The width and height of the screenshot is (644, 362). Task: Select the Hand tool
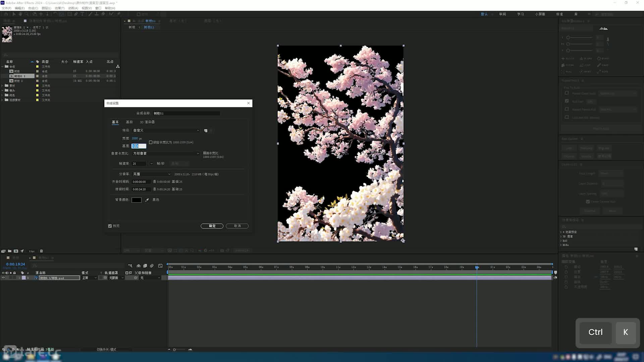(20, 14)
